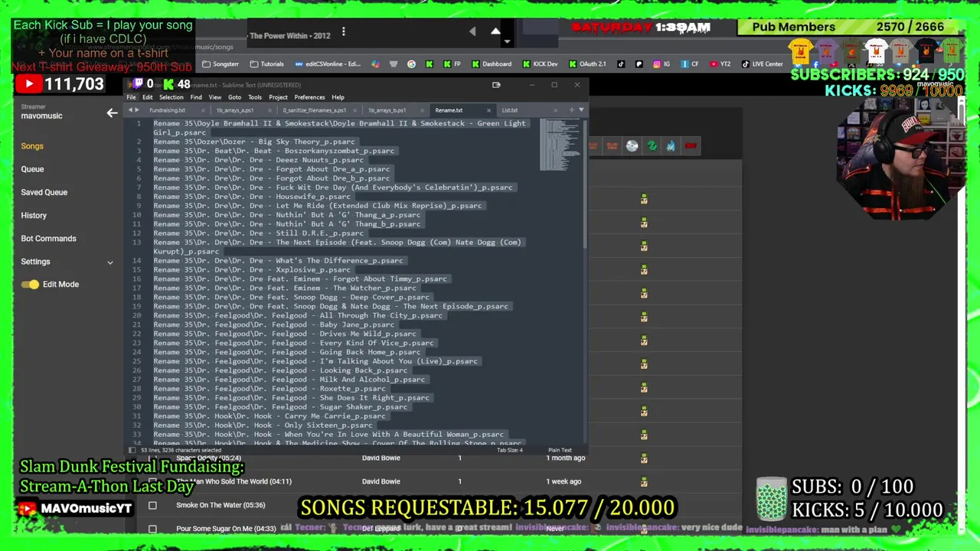
Task: Go to Queue in sidebar
Action: (x=32, y=169)
